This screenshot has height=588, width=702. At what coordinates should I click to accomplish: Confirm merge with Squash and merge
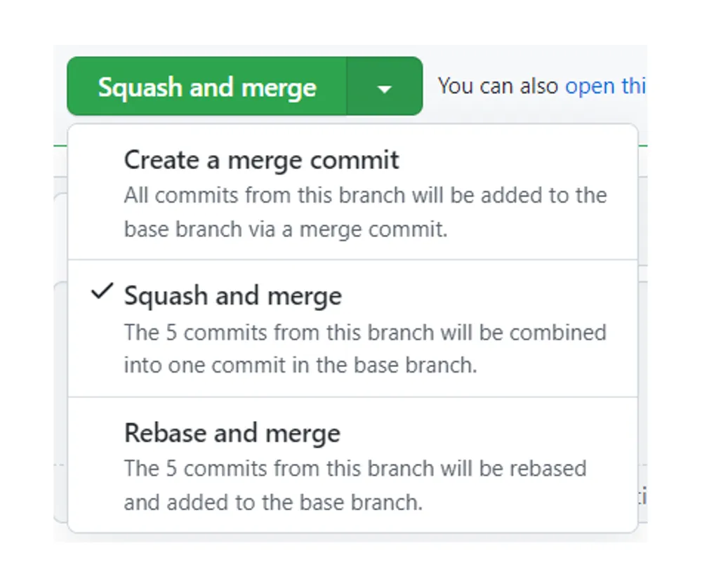[x=206, y=86]
